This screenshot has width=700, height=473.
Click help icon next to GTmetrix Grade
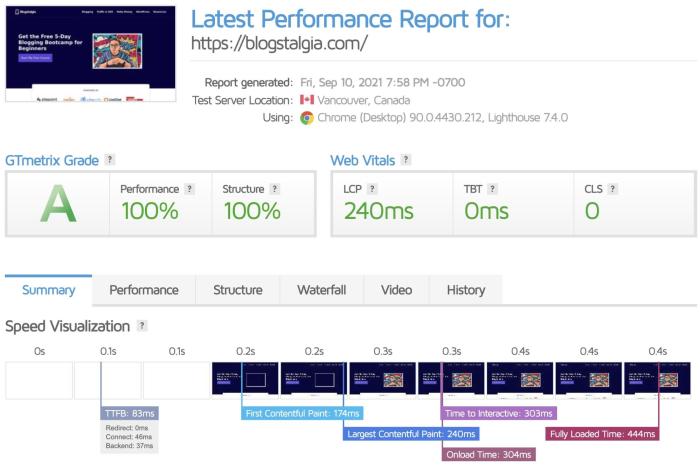[x=109, y=159]
